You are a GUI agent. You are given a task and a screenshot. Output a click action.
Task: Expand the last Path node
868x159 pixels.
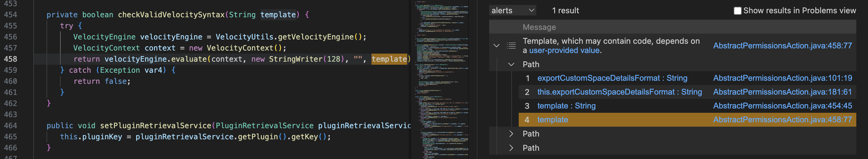click(x=511, y=148)
